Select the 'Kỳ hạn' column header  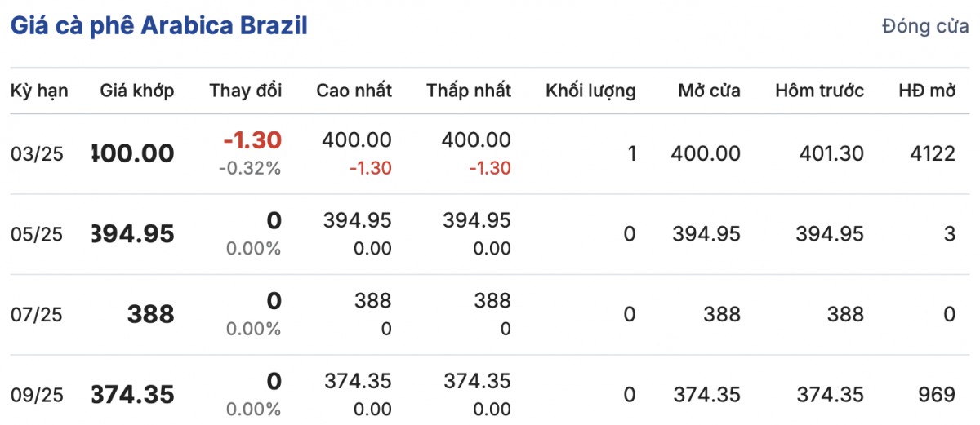pyautogui.click(x=39, y=91)
